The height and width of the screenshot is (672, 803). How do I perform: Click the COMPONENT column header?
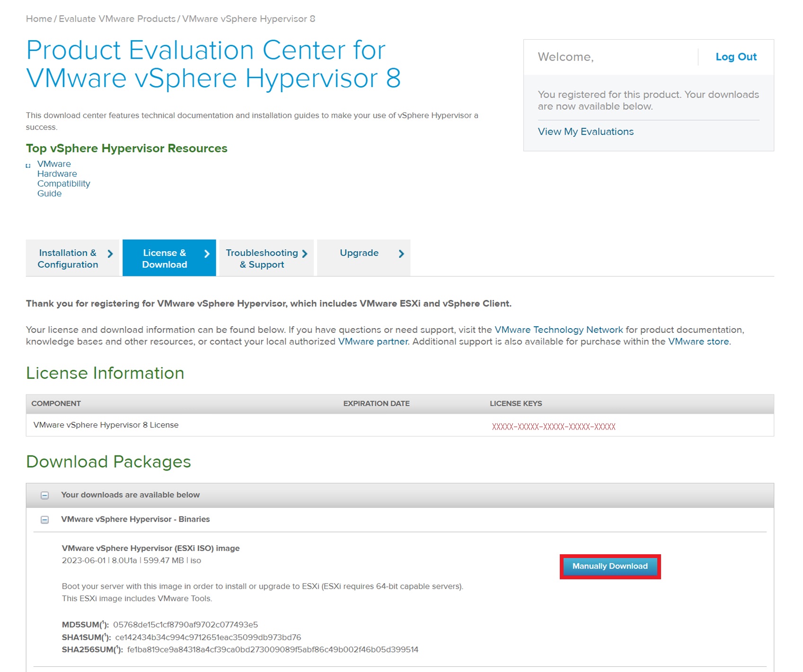tap(56, 403)
